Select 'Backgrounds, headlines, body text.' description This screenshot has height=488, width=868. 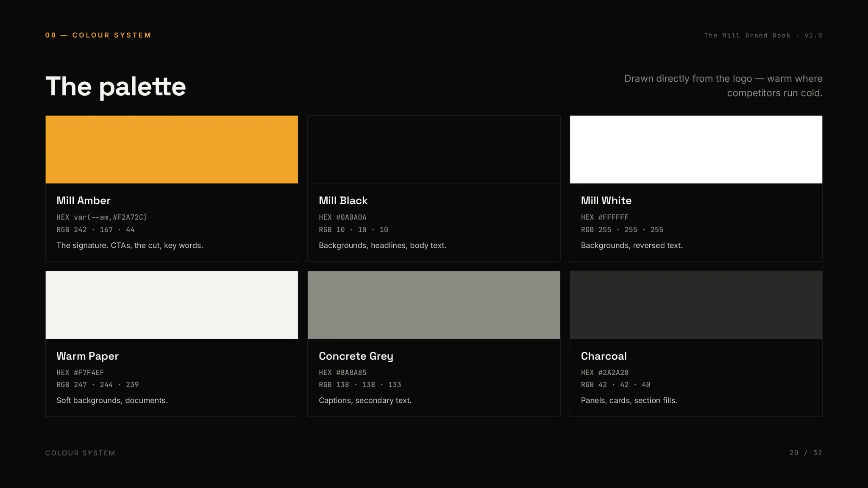pos(382,246)
